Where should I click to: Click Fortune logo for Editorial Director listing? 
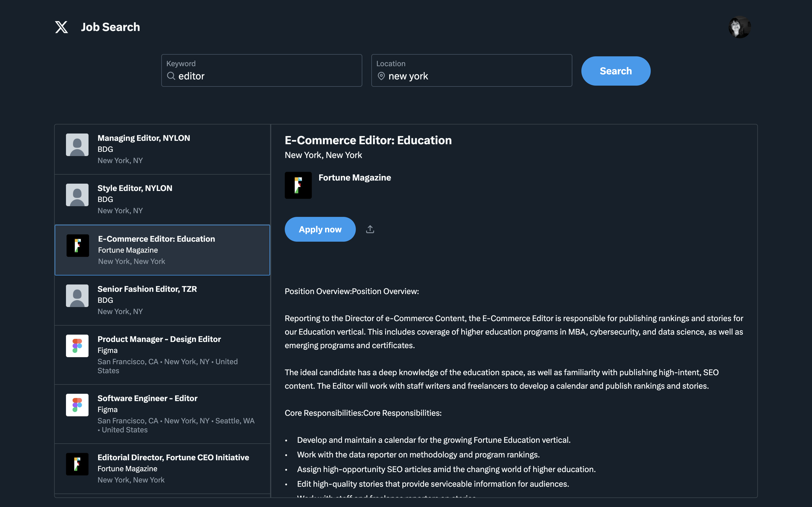coord(77,464)
